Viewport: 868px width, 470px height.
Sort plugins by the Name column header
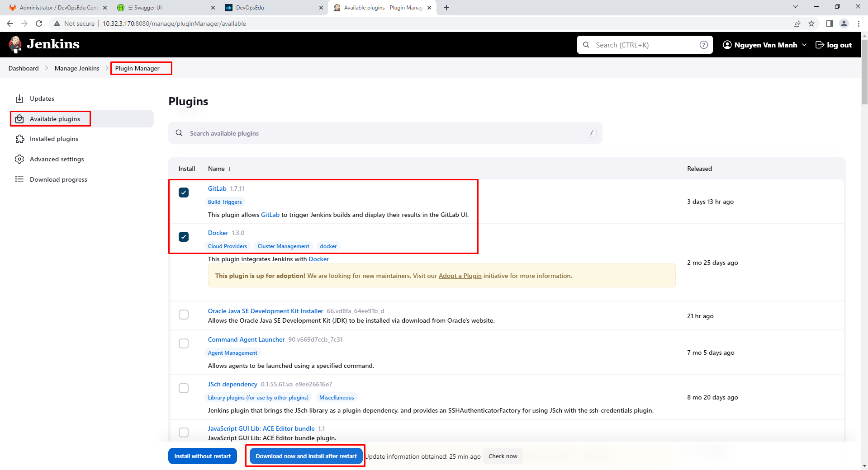[219, 169]
